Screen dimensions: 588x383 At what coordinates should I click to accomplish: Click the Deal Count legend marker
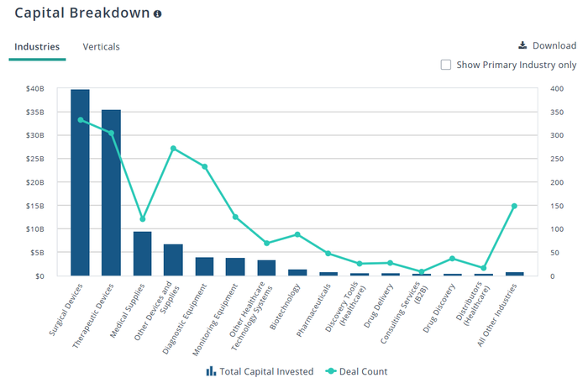click(x=331, y=371)
